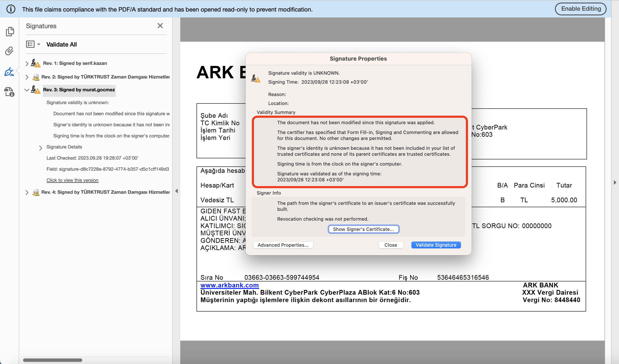Click the 'TC Kimlik No' label

point(220,123)
